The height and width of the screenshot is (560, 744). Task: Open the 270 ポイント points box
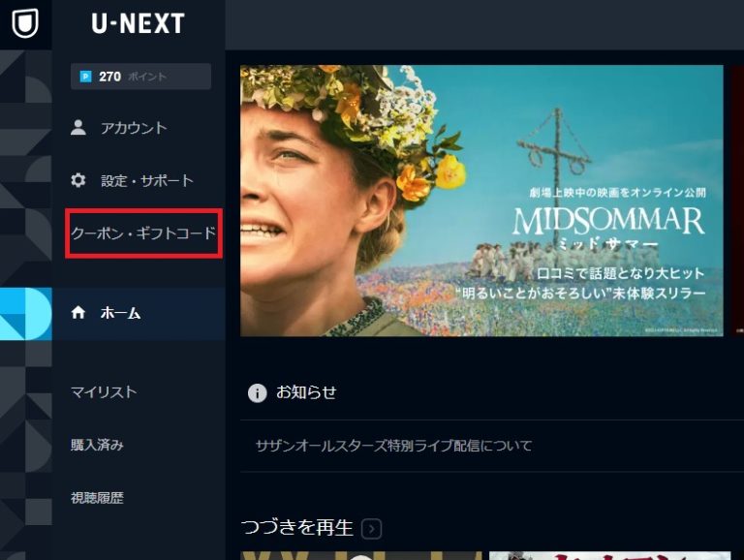140,77
